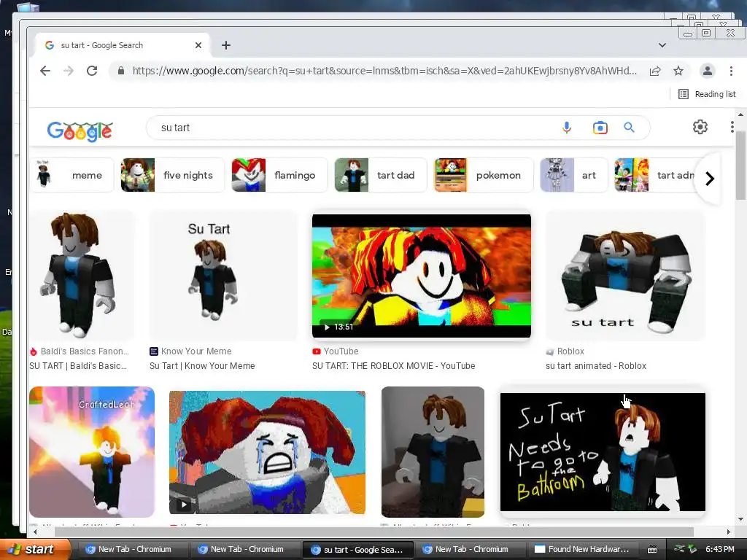
Task: Close the su tart Google Search tab
Action: click(198, 45)
